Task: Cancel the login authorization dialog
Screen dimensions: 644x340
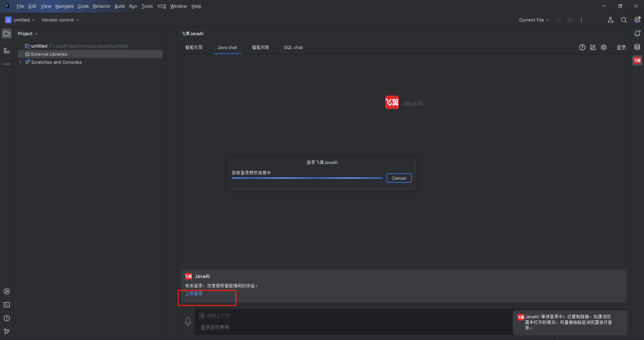Action: [x=399, y=178]
